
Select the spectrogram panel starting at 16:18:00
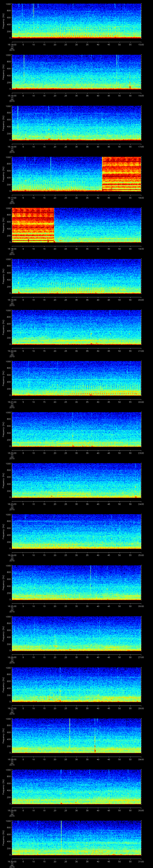click(x=76, y=225)
